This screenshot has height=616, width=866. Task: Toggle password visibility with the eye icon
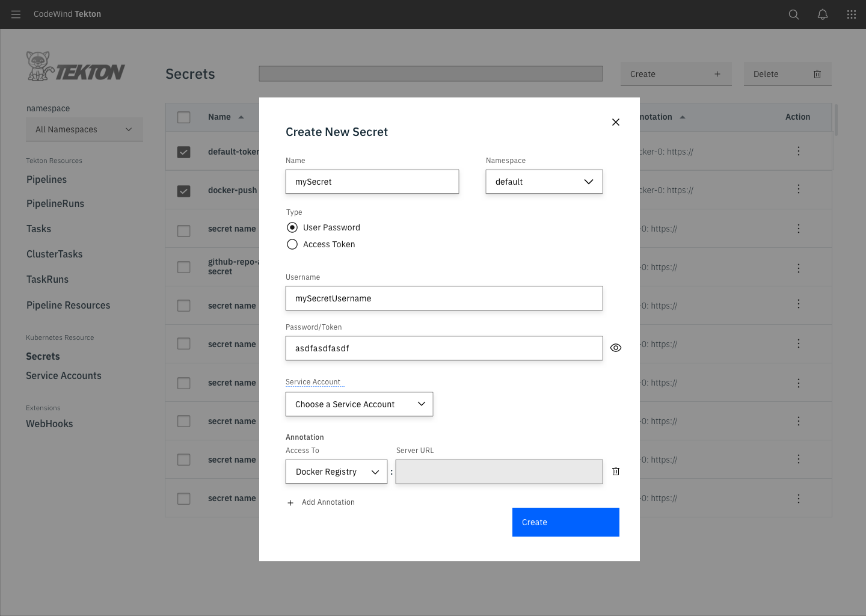click(x=615, y=347)
